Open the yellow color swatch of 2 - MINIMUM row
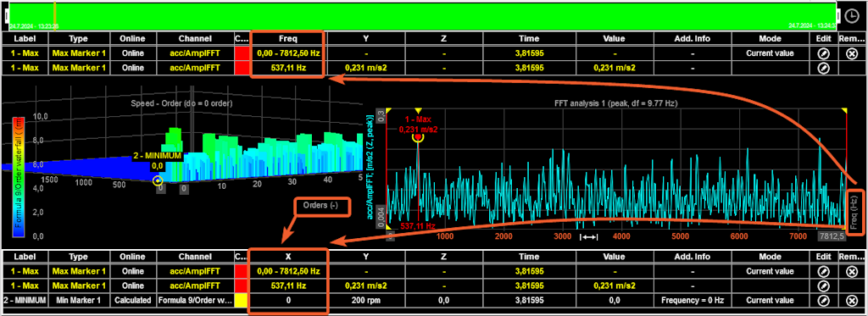The height and width of the screenshot is (316, 868). pos(242,300)
